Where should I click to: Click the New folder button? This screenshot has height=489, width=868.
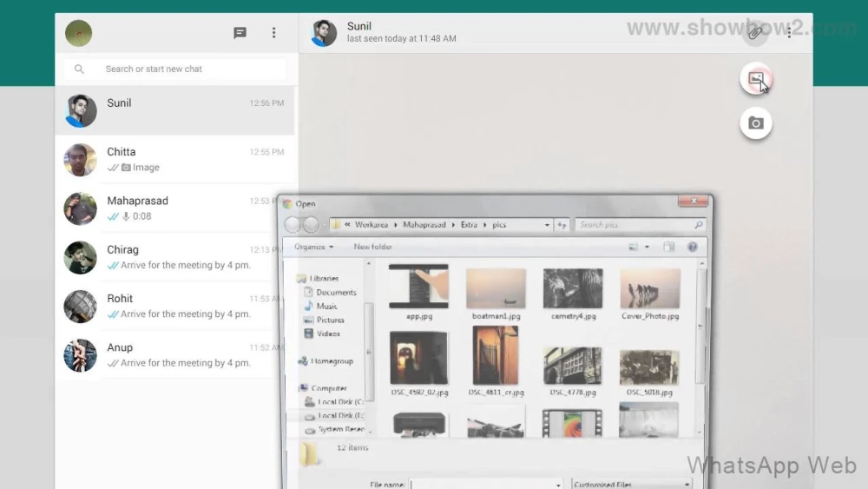(x=372, y=247)
